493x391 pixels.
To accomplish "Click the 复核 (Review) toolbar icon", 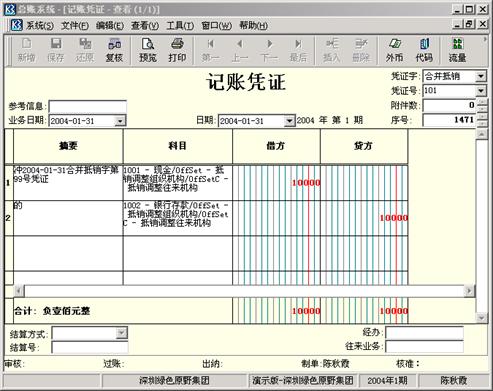I will (114, 50).
